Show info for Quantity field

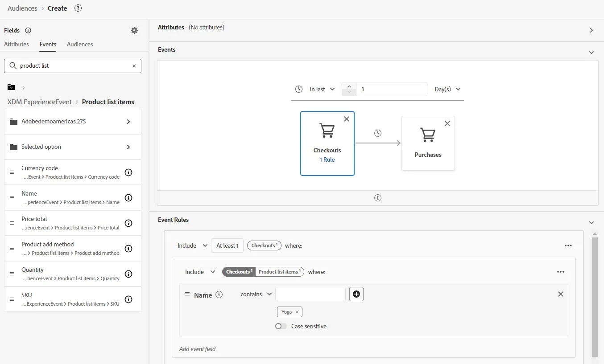coord(128,274)
